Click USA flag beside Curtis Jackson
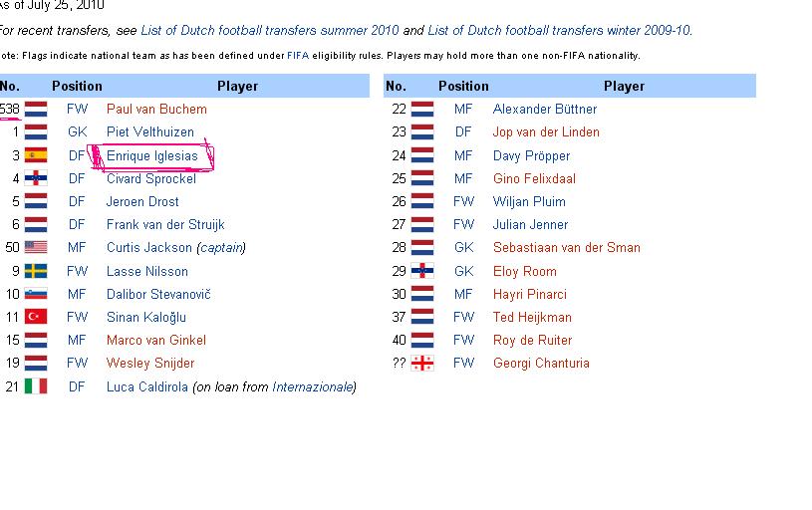The image size is (812, 510). 36,248
